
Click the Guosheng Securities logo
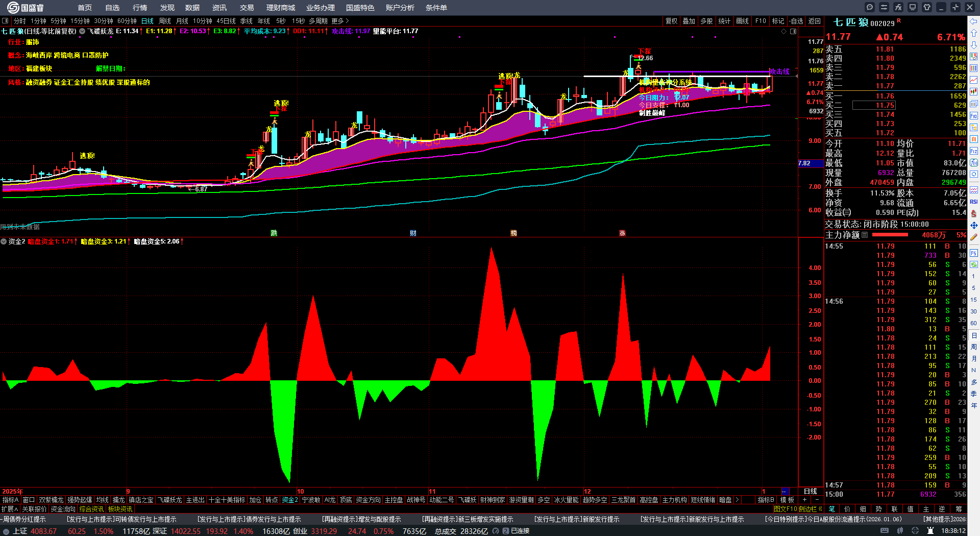[26, 8]
